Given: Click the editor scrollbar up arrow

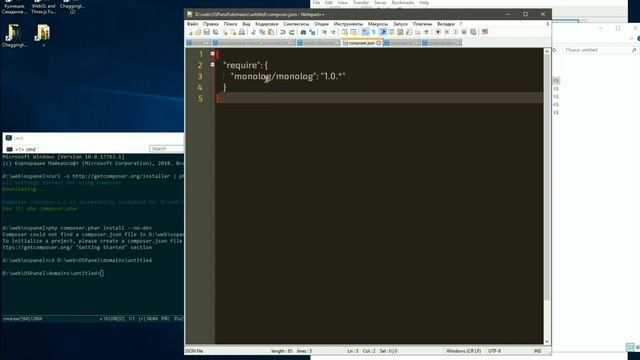Looking at the screenshot, I should tap(547, 51).
